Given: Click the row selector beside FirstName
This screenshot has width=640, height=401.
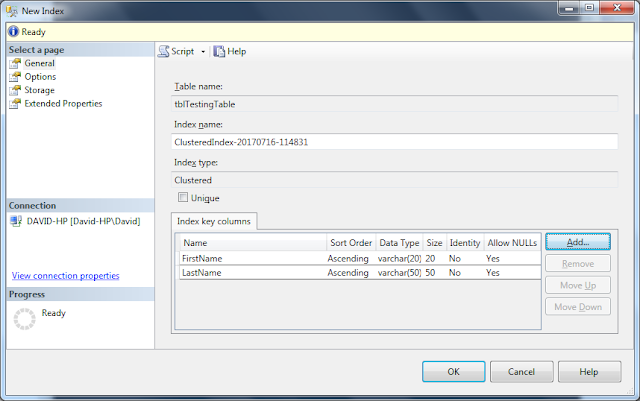Looking at the screenshot, I should pyautogui.click(x=178, y=258).
